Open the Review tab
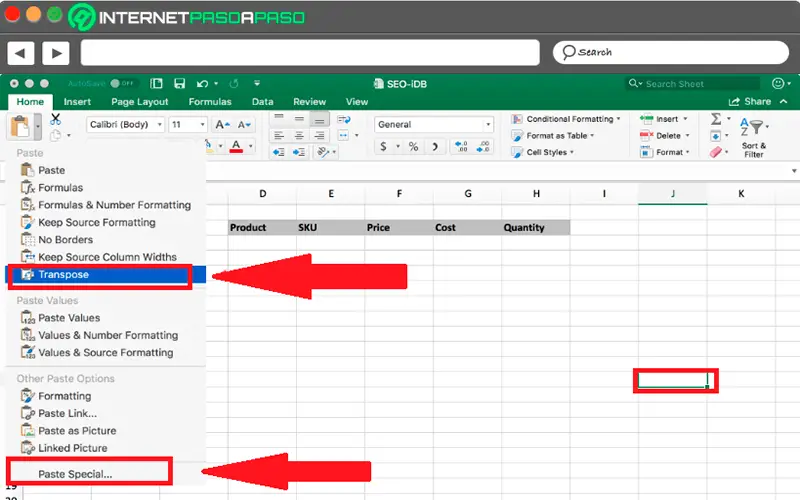Image resolution: width=800 pixels, height=500 pixels. [x=309, y=102]
